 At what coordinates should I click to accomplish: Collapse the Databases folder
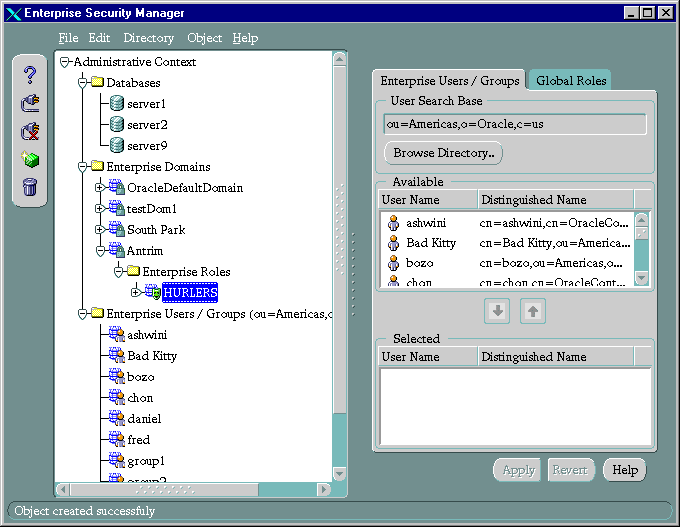click(83, 83)
